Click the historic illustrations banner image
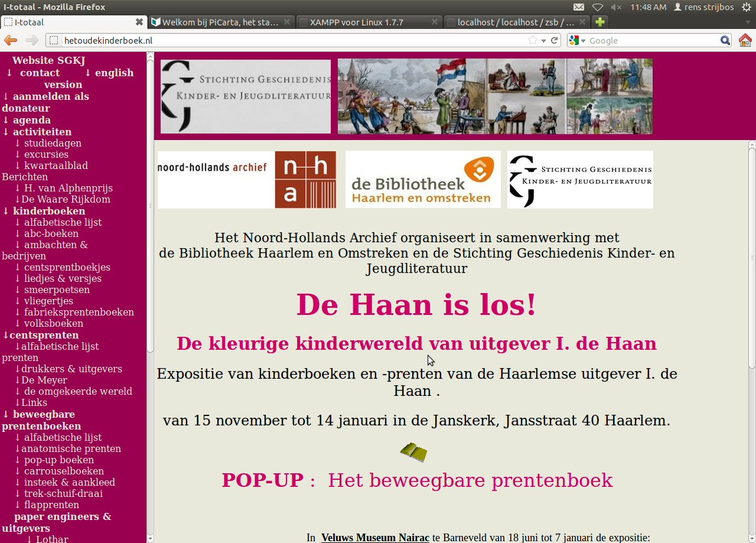756x543 pixels. (x=495, y=96)
